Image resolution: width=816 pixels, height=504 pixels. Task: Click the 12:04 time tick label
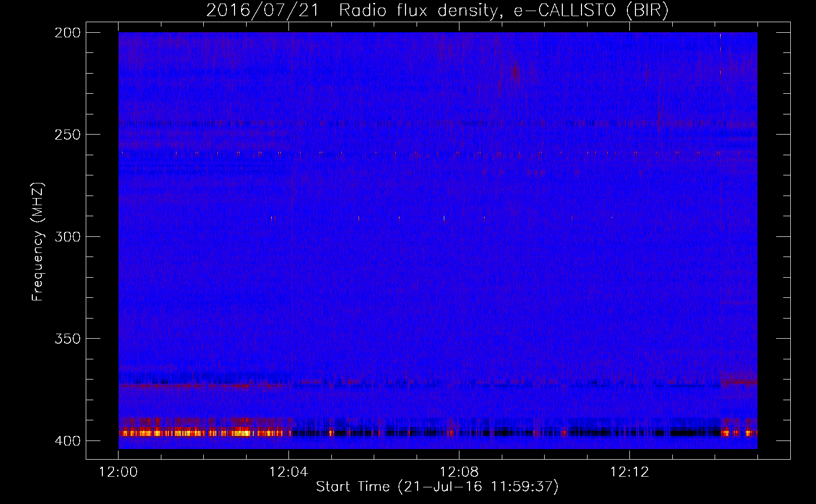[x=288, y=472]
